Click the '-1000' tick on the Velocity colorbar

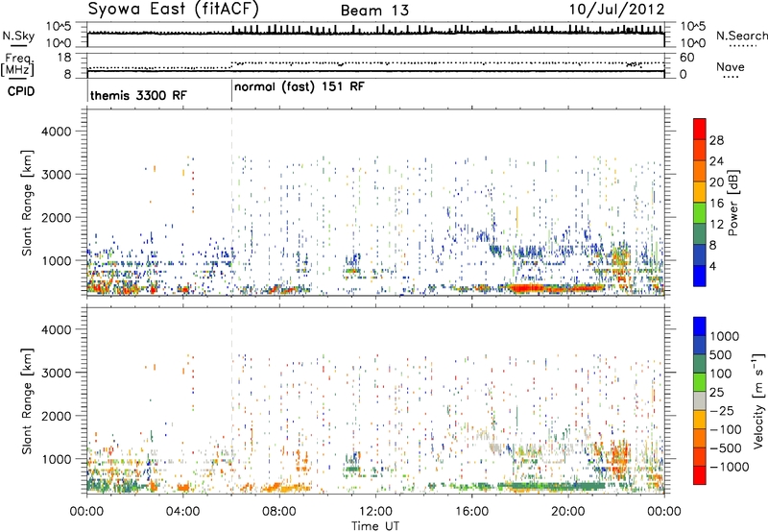(x=729, y=467)
